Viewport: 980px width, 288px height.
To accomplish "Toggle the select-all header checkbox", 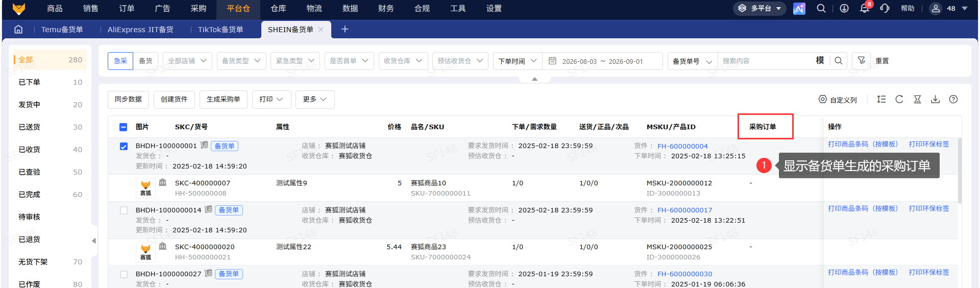I will (x=124, y=127).
